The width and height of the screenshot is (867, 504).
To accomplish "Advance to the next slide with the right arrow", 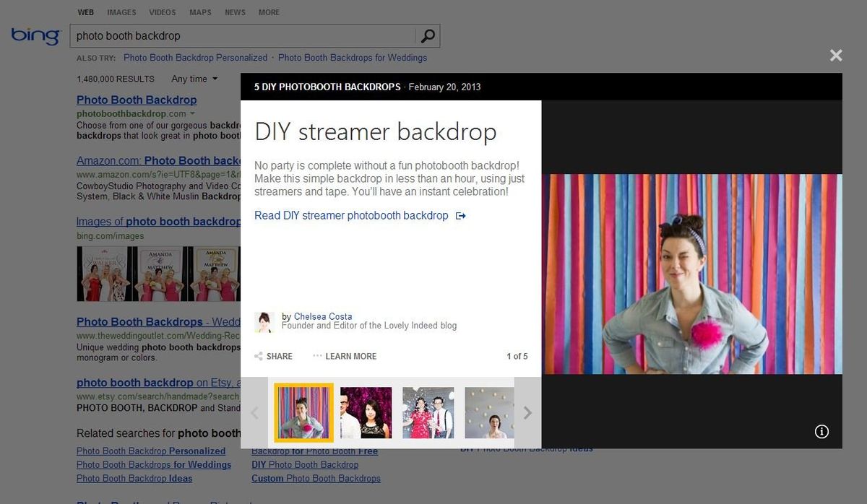I will tap(527, 412).
